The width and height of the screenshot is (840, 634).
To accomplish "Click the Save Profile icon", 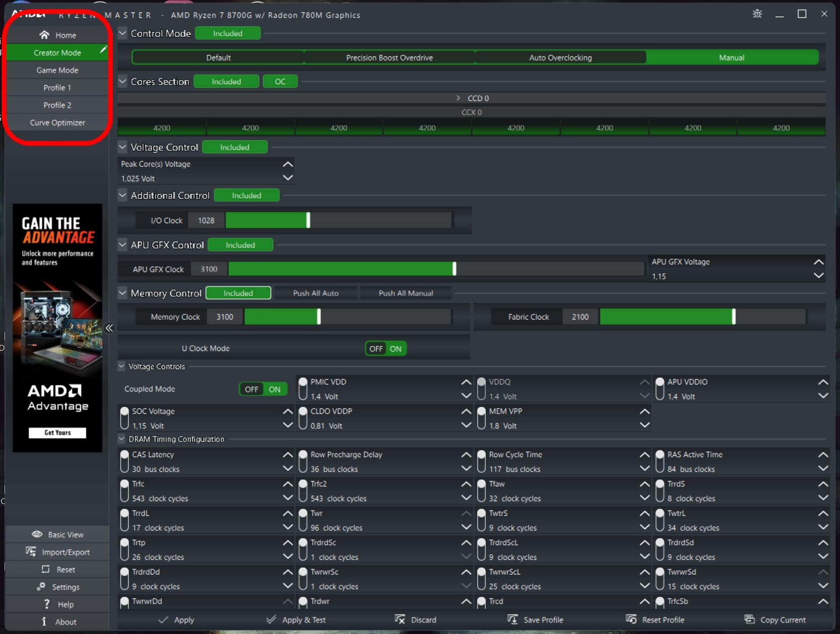I will (x=513, y=620).
